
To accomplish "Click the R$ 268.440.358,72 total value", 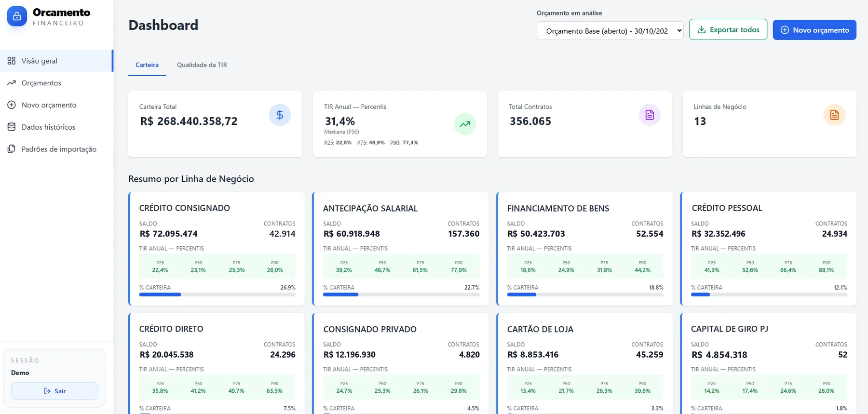I will point(189,121).
